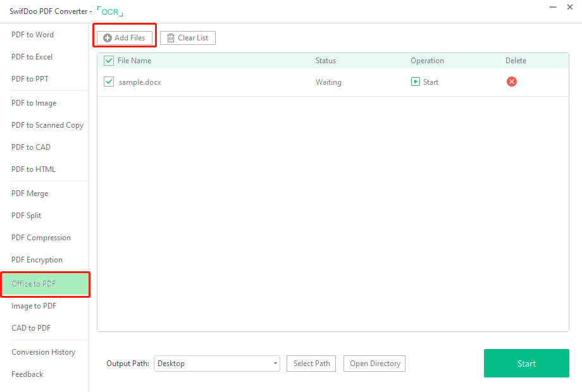Minimize the SwifDoo PDF Converter window
Viewport: 582px width, 392px height.
(x=553, y=7)
